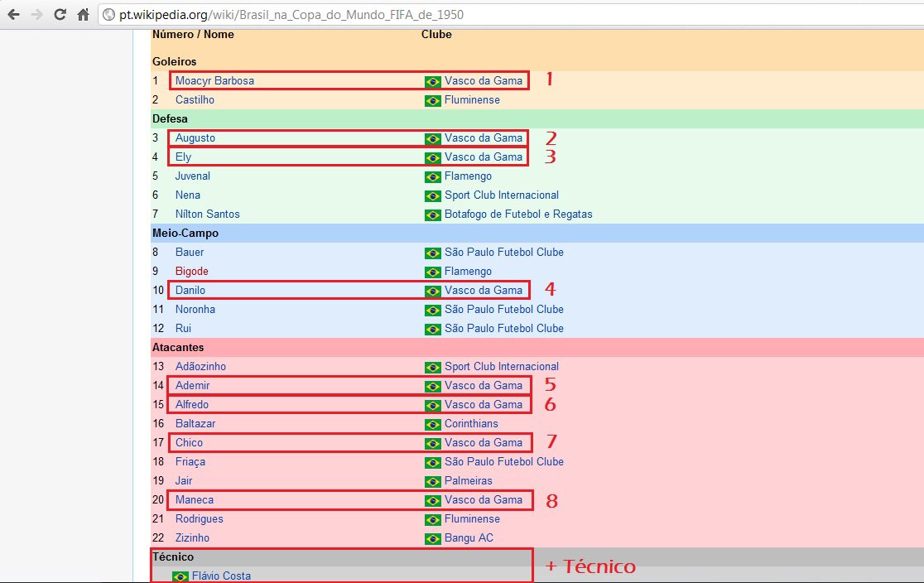The width and height of the screenshot is (924, 583).
Task: Click the flag icon in Danilo's row
Action: 432,291
